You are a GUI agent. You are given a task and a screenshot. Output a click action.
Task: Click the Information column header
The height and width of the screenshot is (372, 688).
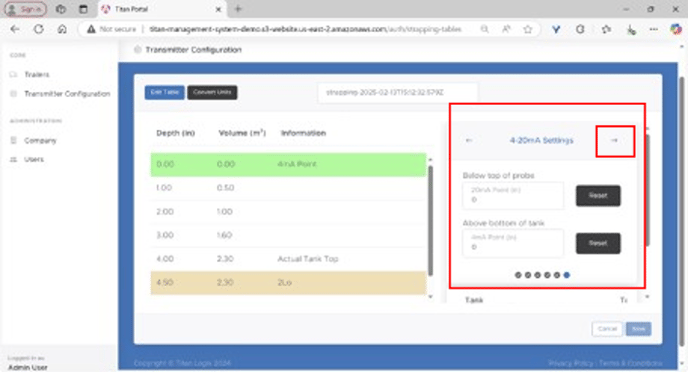point(303,133)
